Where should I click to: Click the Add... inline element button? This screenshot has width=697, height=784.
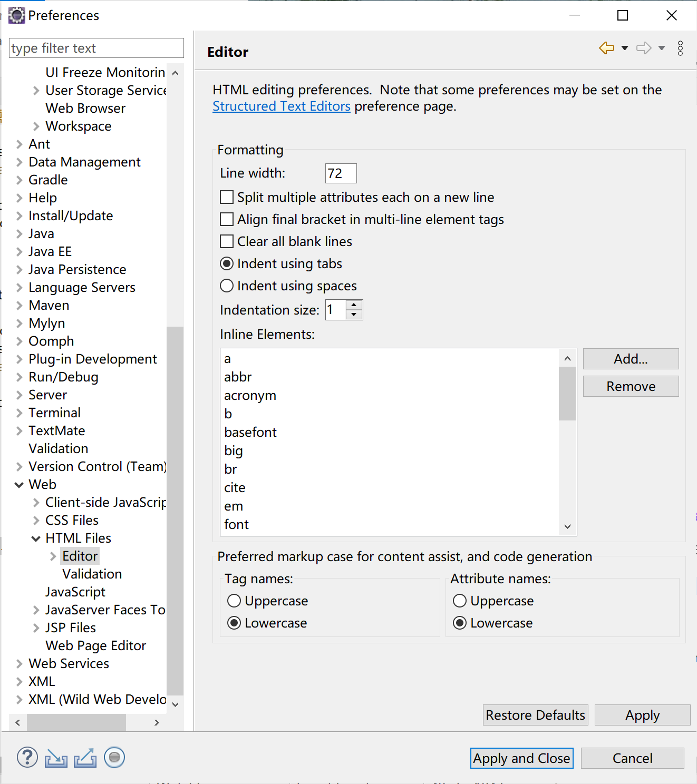[631, 359]
